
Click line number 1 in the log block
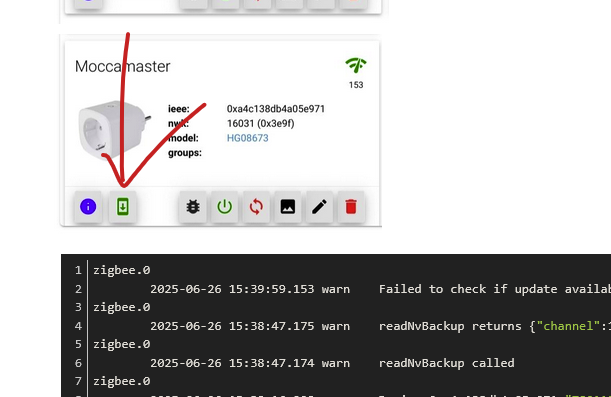coord(78,270)
